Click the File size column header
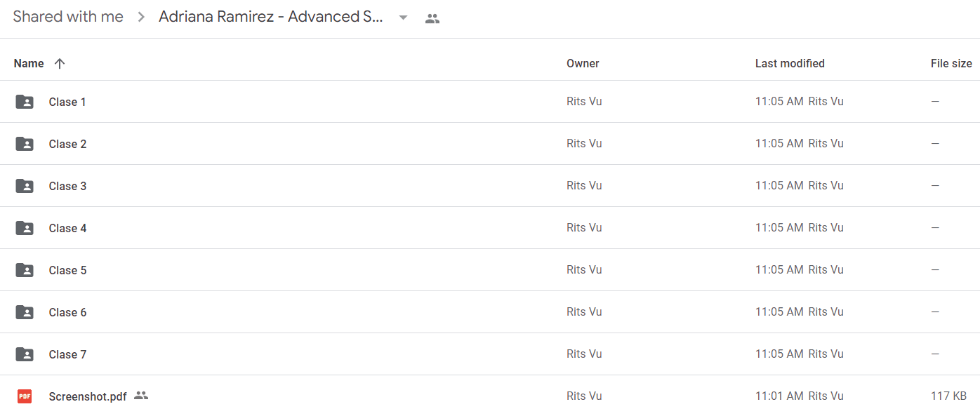 951,63
